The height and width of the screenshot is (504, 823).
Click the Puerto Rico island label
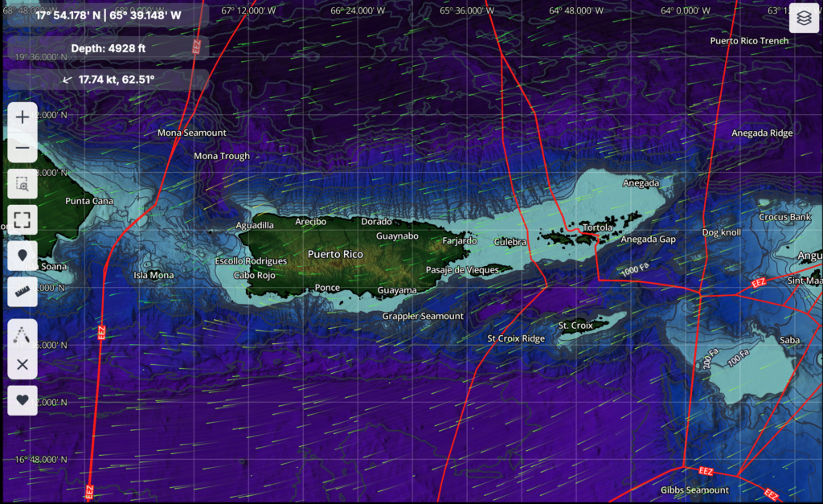(335, 254)
